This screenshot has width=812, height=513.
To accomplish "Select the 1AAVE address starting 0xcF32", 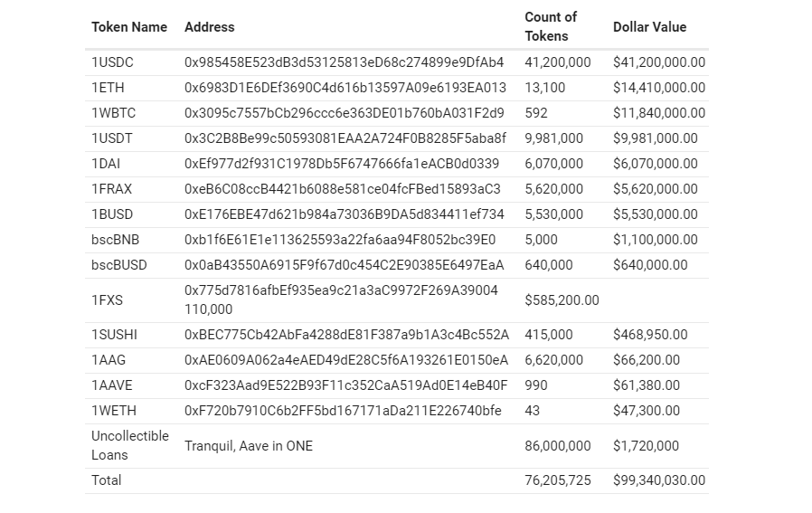I will click(x=345, y=385).
